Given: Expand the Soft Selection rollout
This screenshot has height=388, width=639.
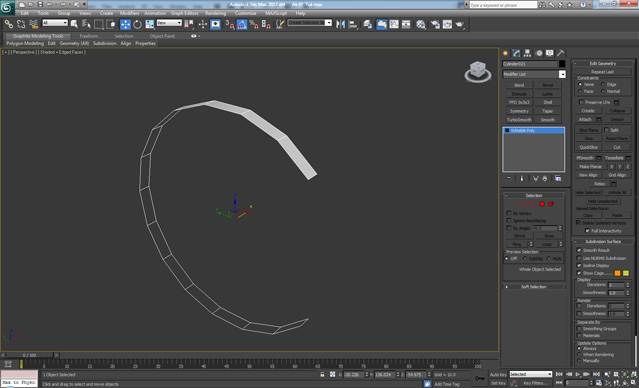Looking at the screenshot, I should coord(534,287).
